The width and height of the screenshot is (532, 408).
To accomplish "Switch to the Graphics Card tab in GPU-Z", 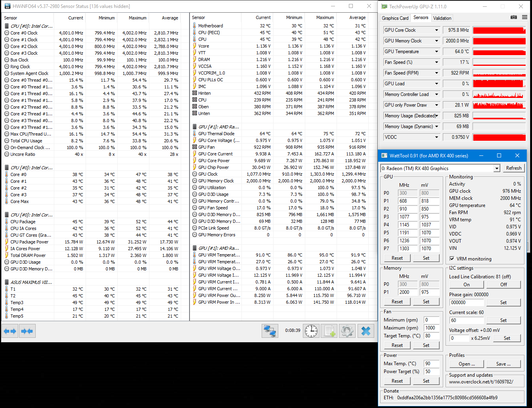I will (395, 18).
